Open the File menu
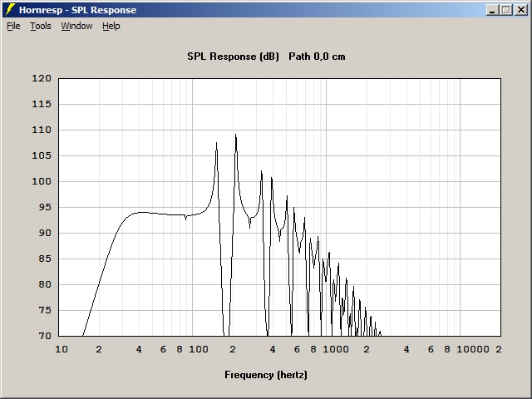 pyautogui.click(x=13, y=26)
